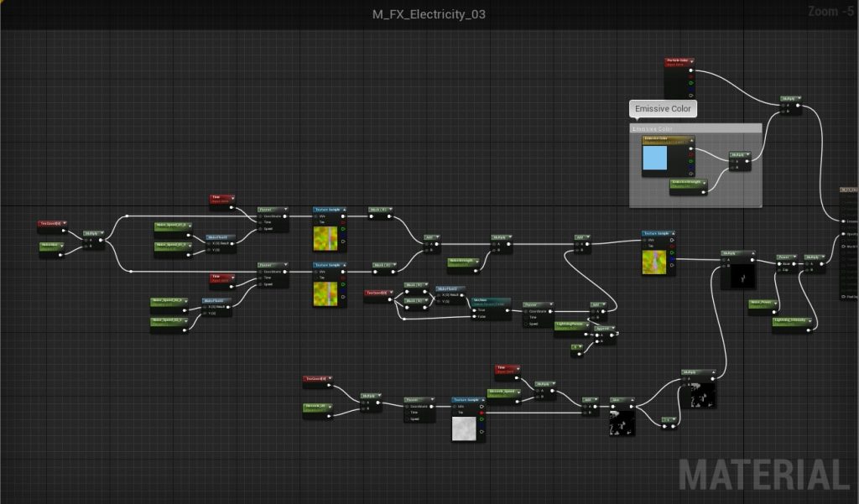Viewport: 859px width, 504px height.
Task: Select the MakeFloat2 node feeding the upper Panner
Action: 221,244
